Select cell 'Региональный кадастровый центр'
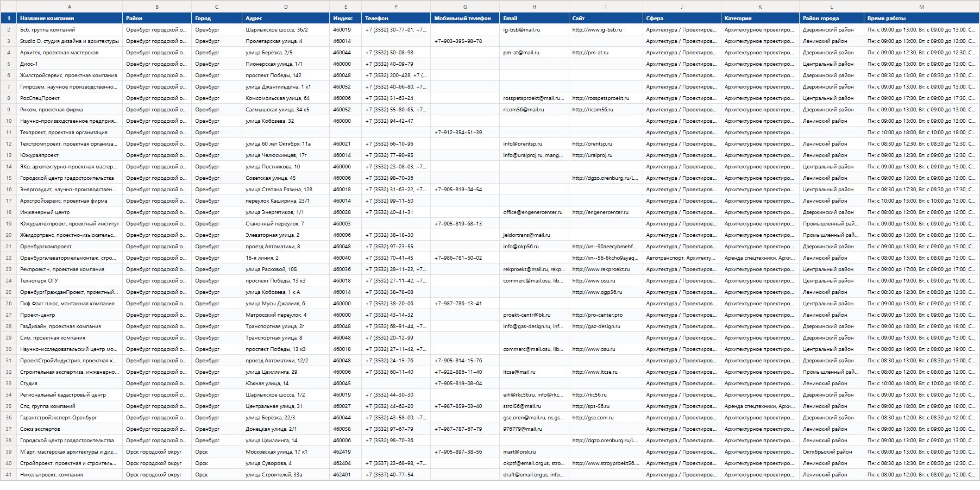The image size is (980, 490). (70, 395)
